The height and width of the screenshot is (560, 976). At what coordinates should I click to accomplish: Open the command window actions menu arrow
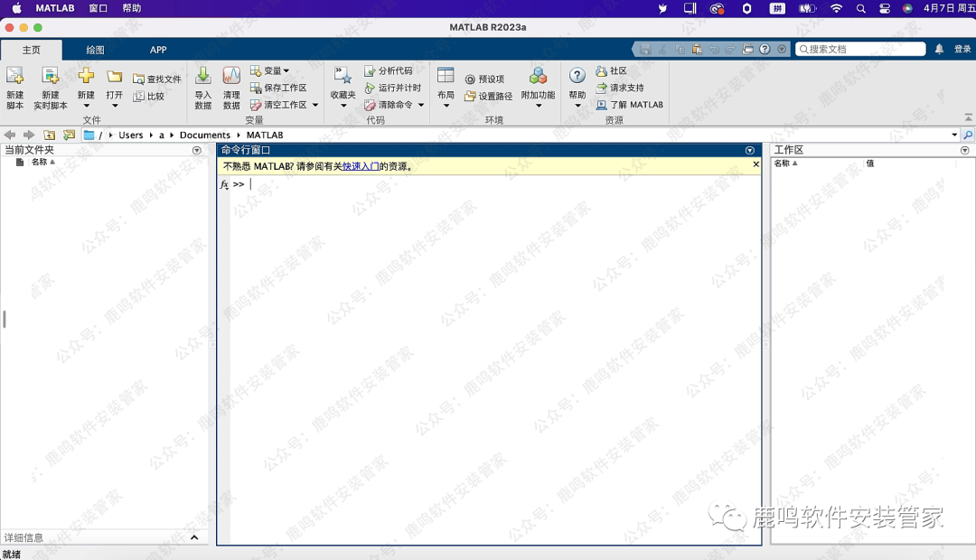coord(749,151)
